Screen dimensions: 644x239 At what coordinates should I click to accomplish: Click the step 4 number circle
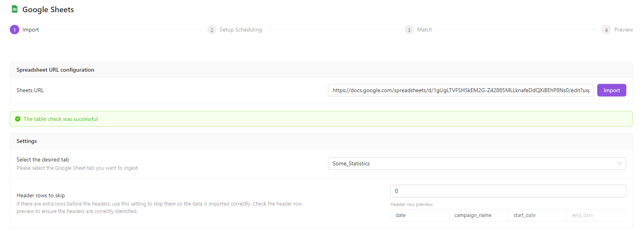click(606, 30)
